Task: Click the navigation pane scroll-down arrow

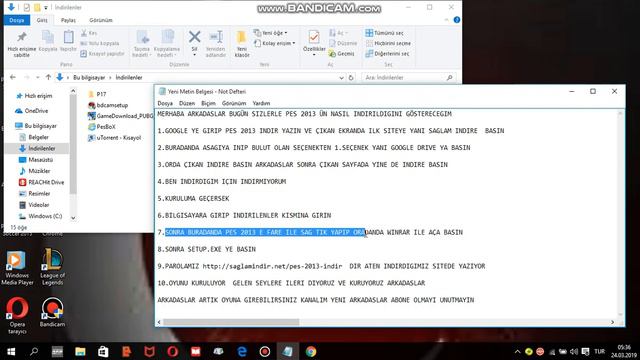Action: pos(73,218)
